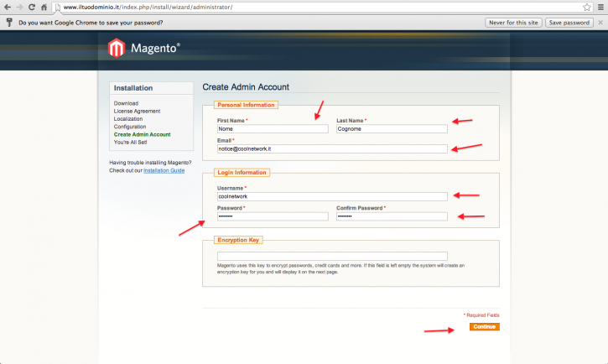Click the Encryption Key legend
The height and width of the screenshot is (364, 608).
(x=238, y=240)
